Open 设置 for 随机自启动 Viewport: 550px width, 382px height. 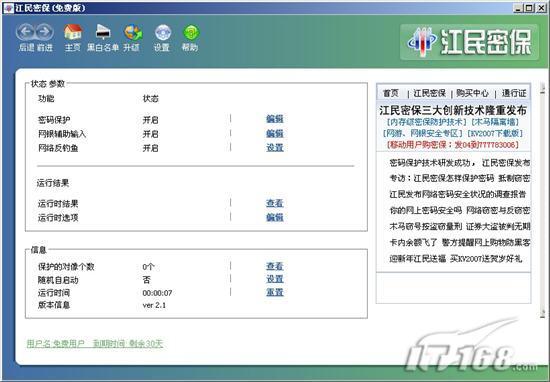coord(275,279)
